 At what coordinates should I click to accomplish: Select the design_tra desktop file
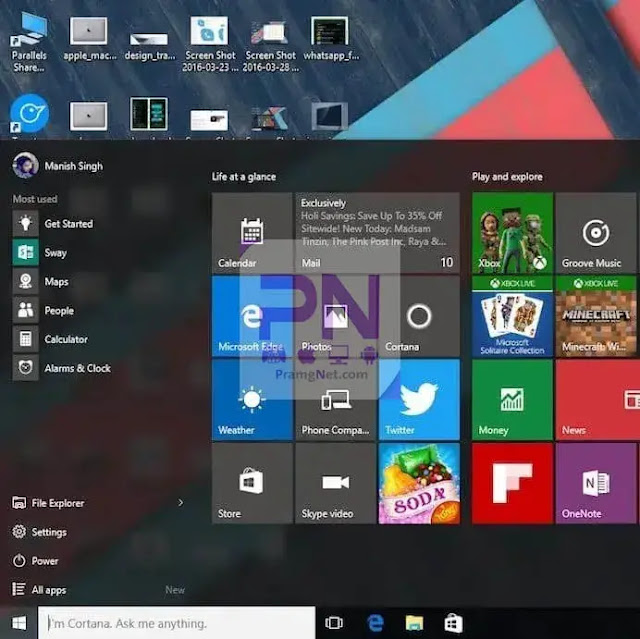click(x=149, y=45)
